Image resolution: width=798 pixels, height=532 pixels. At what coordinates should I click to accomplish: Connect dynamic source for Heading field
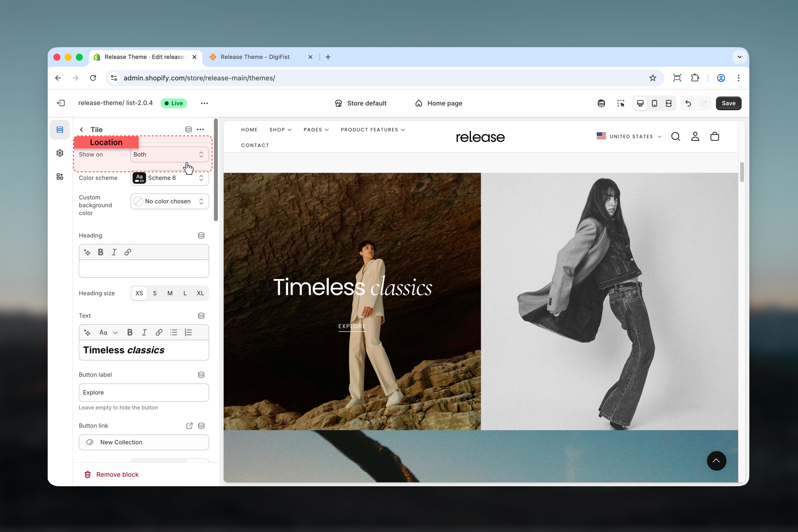point(201,236)
